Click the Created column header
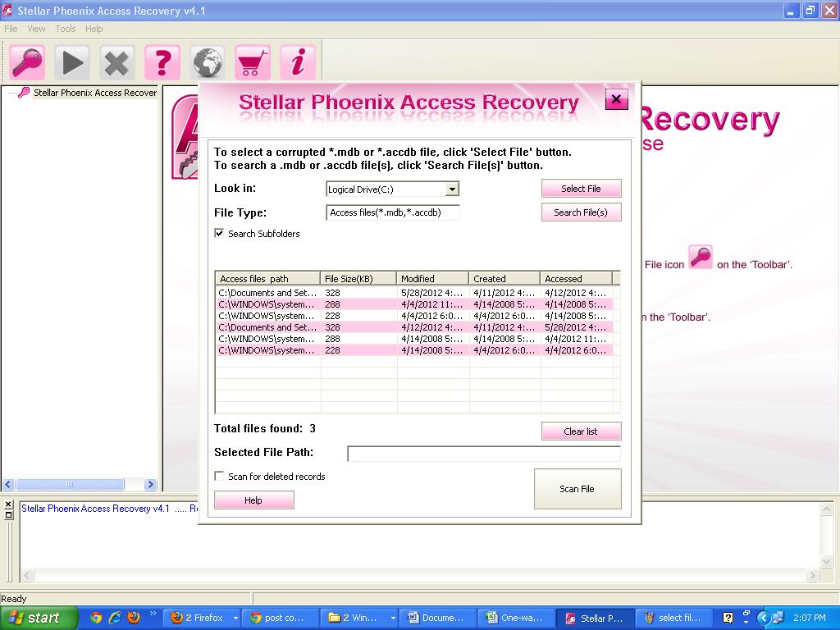The width and height of the screenshot is (840, 630). (504, 279)
